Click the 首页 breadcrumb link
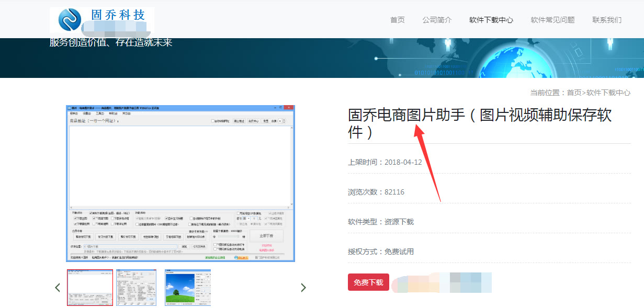This screenshot has height=308, width=644. [x=575, y=93]
